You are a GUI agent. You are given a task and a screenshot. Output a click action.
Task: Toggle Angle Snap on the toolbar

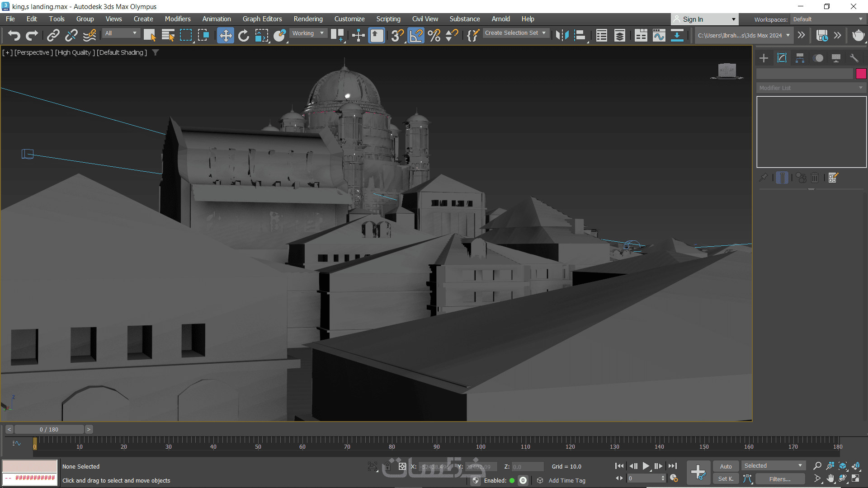click(416, 35)
